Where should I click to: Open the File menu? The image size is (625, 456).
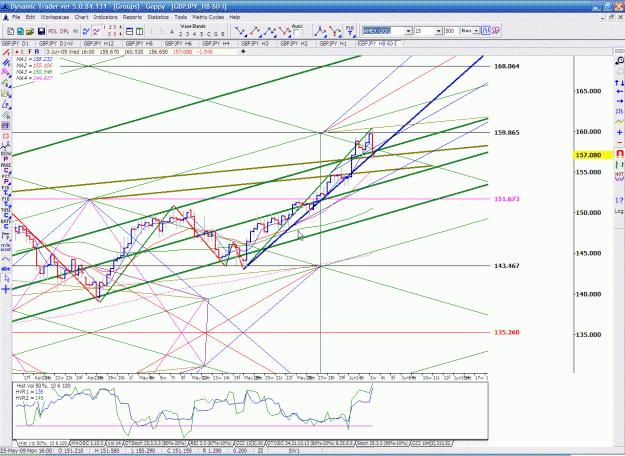click(x=16, y=17)
